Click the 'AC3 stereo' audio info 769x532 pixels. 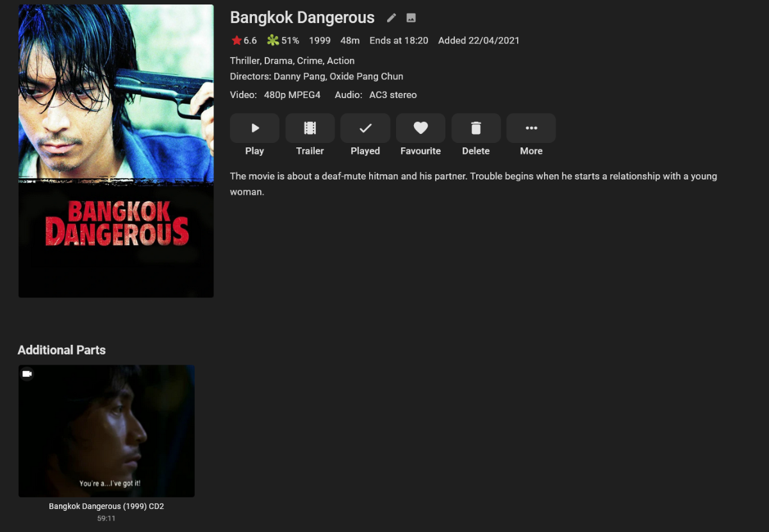click(393, 95)
